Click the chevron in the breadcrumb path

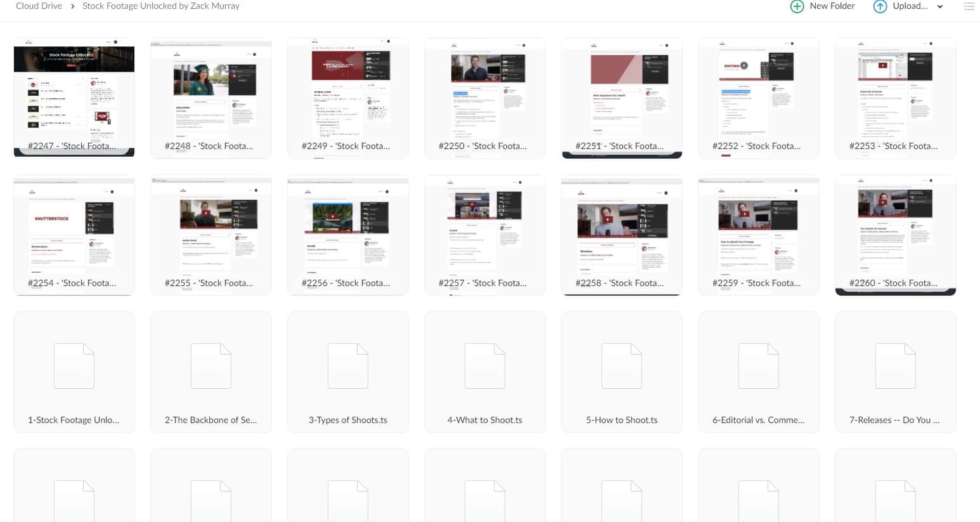[x=74, y=5]
